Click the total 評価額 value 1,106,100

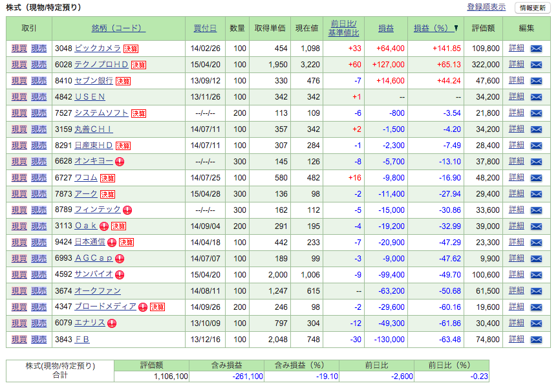[171, 376]
